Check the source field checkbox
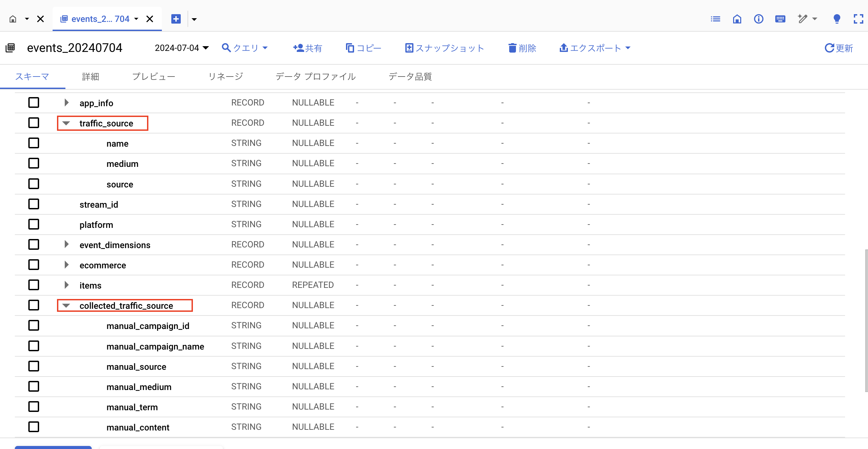The height and width of the screenshot is (449, 868). [34, 184]
